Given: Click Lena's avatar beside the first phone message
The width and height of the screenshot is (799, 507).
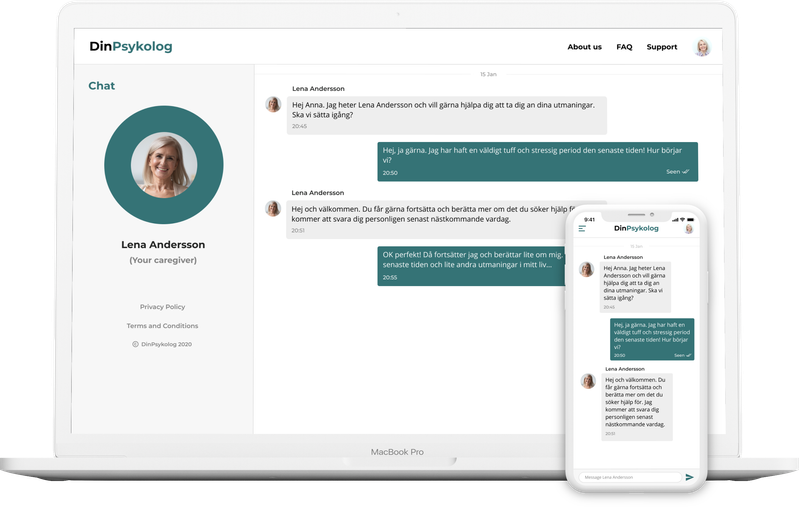Looking at the screenshot, I should (x=587, y=269).
